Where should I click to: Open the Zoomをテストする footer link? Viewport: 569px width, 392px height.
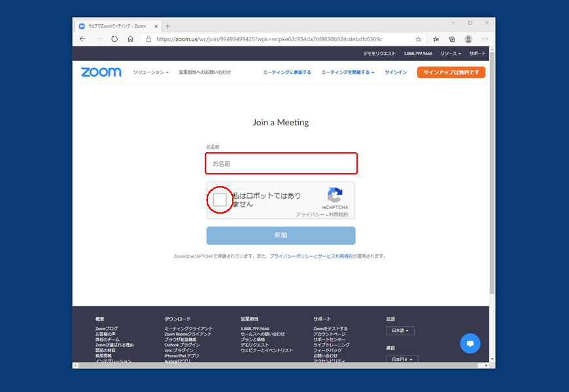(330, 328)
